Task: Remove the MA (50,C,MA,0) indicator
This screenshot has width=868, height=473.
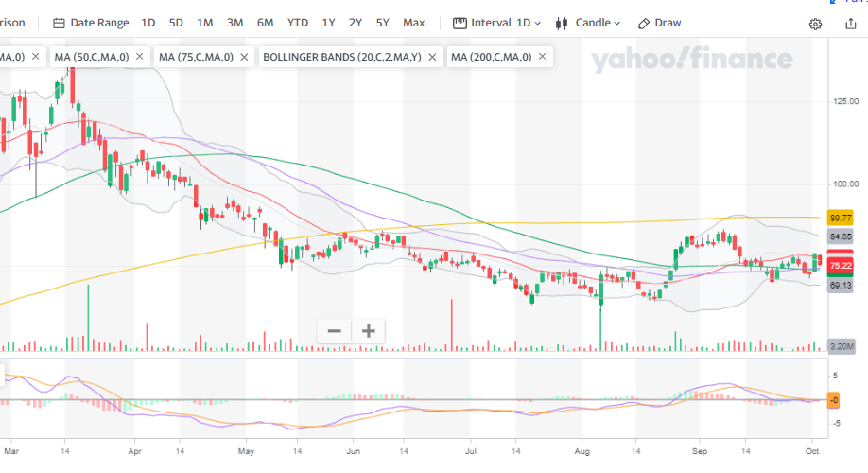Action: tap(140, 57)
